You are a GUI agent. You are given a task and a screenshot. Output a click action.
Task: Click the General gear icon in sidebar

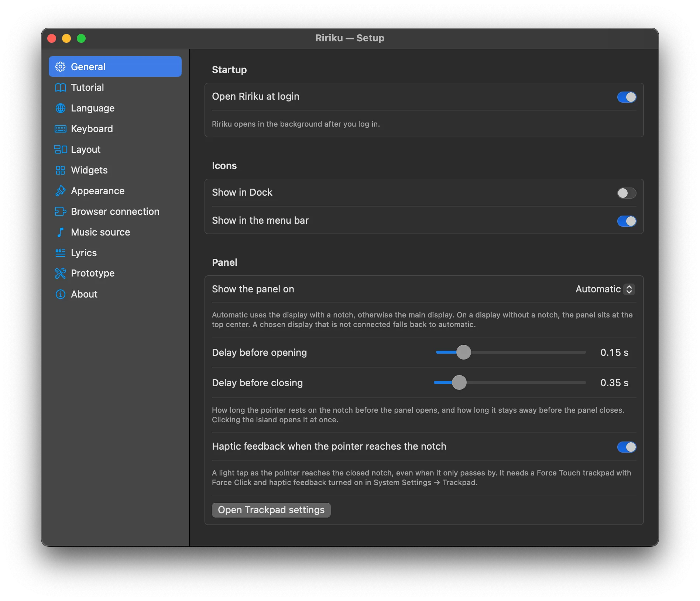[60, 67]
